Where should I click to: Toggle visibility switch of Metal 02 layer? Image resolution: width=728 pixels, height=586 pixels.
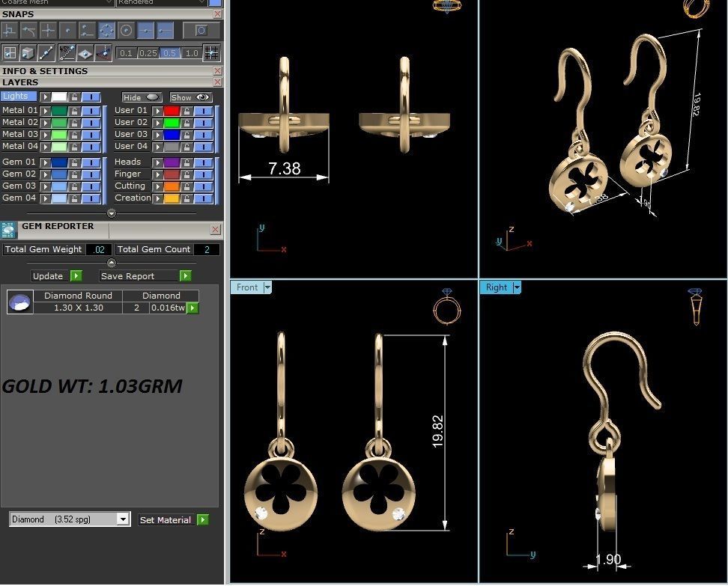point(91,123)
